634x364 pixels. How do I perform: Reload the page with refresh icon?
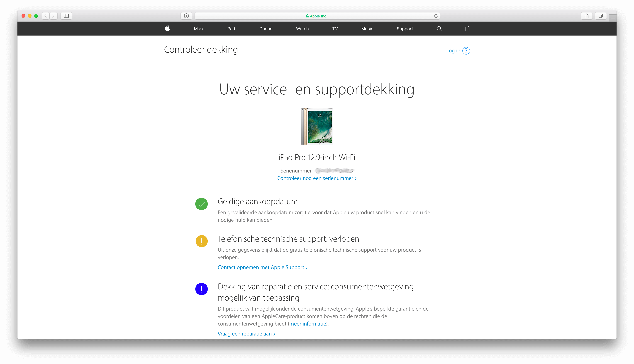coord(436,16)
